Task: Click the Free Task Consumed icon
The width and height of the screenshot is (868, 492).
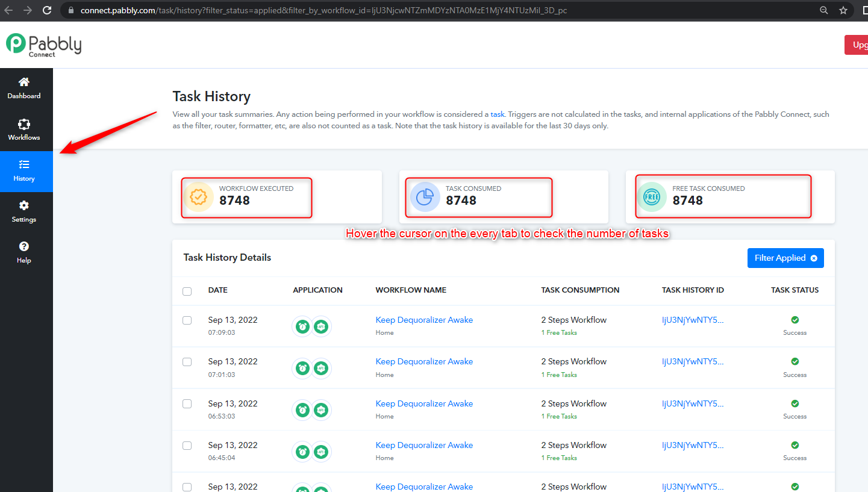Action: (652, 197)
